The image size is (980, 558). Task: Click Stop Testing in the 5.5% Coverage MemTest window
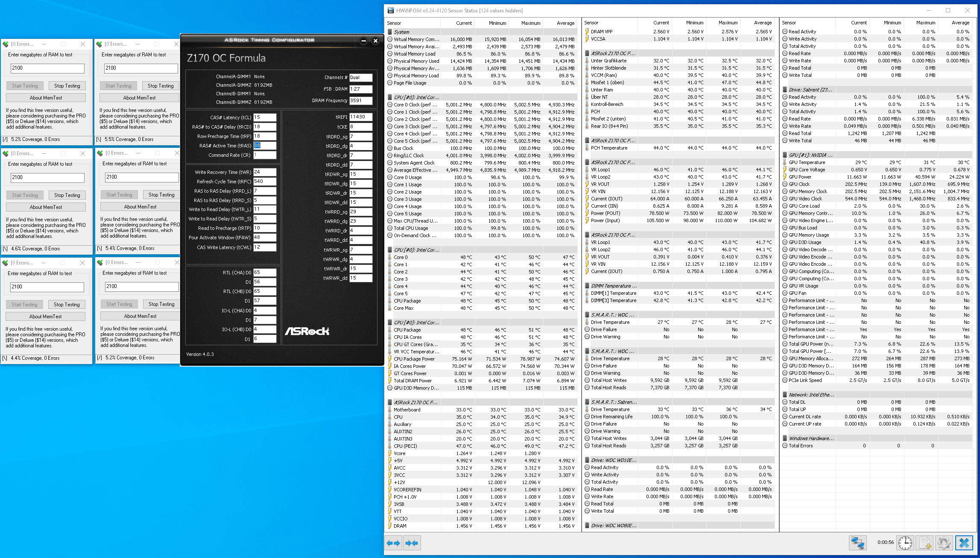[161, 86]
